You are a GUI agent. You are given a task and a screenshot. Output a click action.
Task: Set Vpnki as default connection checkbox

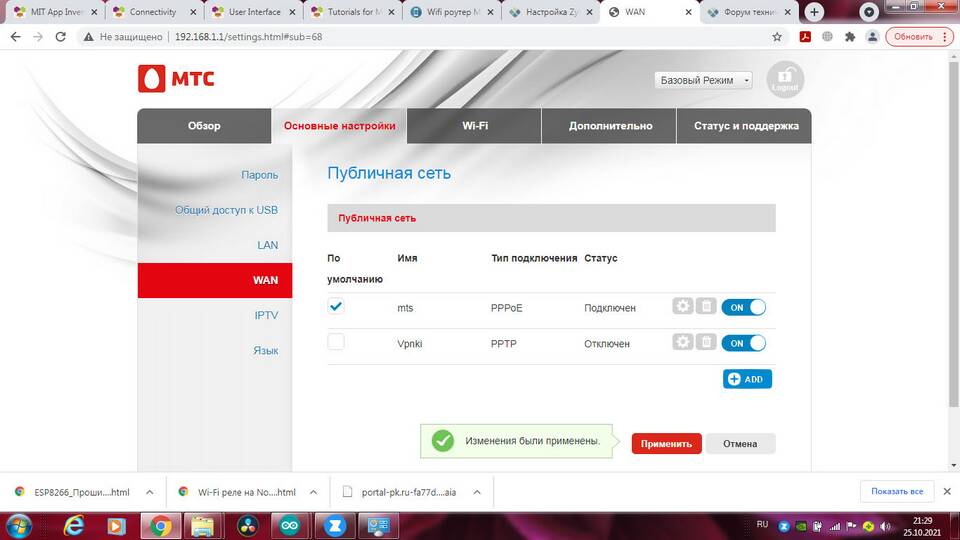(336, 342)
